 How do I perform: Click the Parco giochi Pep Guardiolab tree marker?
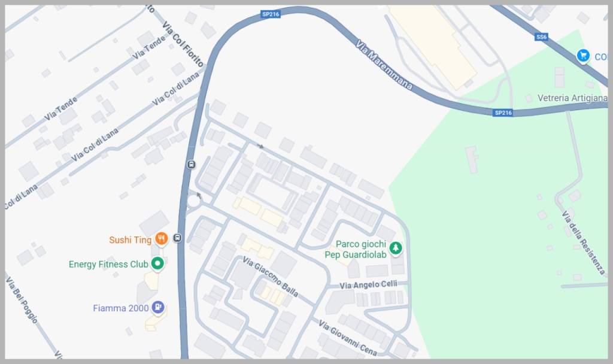click(x=396, y=248)
